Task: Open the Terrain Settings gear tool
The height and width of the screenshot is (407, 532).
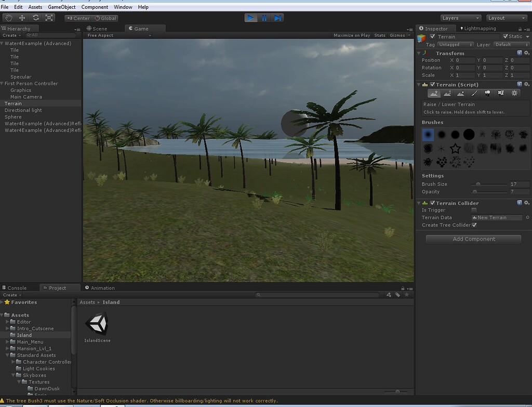Action: tap(513, 93)
